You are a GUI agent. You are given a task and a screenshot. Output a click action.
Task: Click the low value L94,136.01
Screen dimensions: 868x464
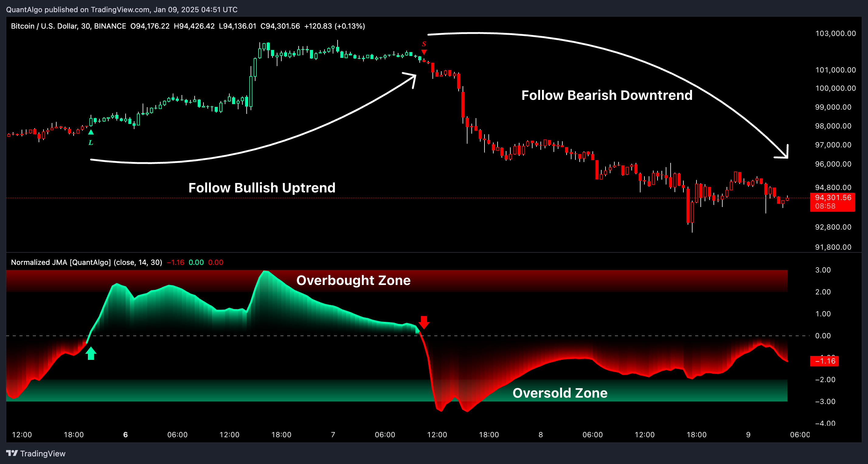[238, 26]
